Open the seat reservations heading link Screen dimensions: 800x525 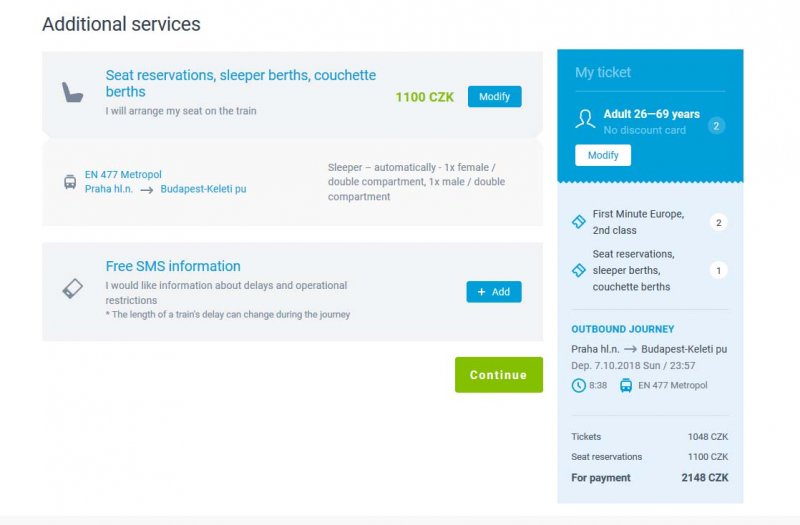(x=241, y=83)
